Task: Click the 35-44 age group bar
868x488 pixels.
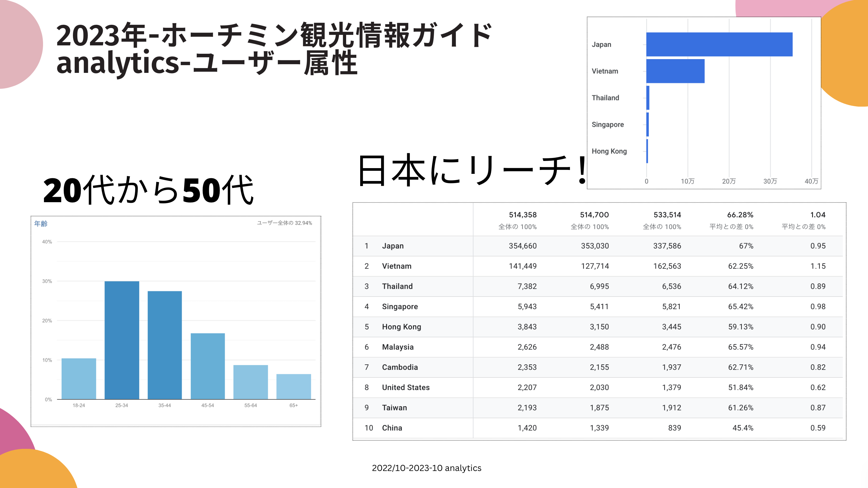Action: point(164,345)
